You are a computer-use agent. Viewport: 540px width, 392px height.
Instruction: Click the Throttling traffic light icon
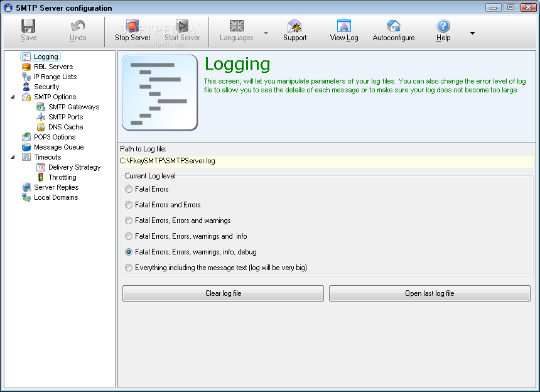[41, 177]
